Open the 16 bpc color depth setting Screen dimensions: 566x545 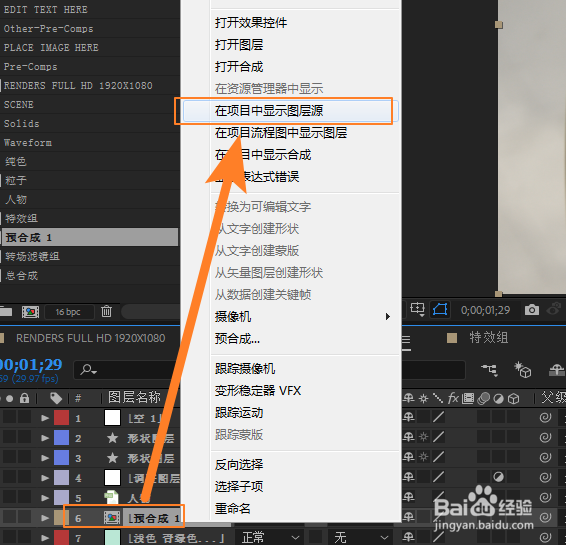coord(68,312)
